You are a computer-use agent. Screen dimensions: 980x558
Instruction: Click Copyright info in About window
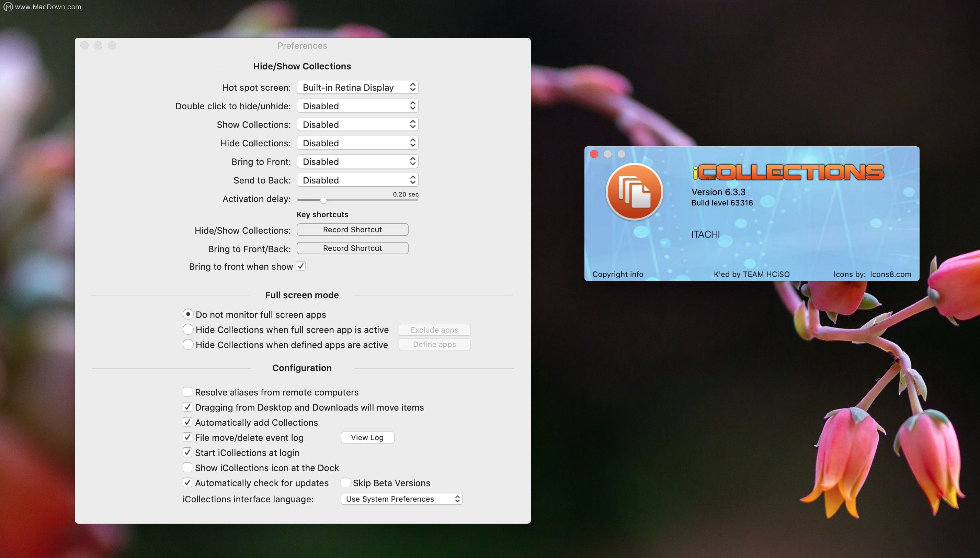click(618, 275)
